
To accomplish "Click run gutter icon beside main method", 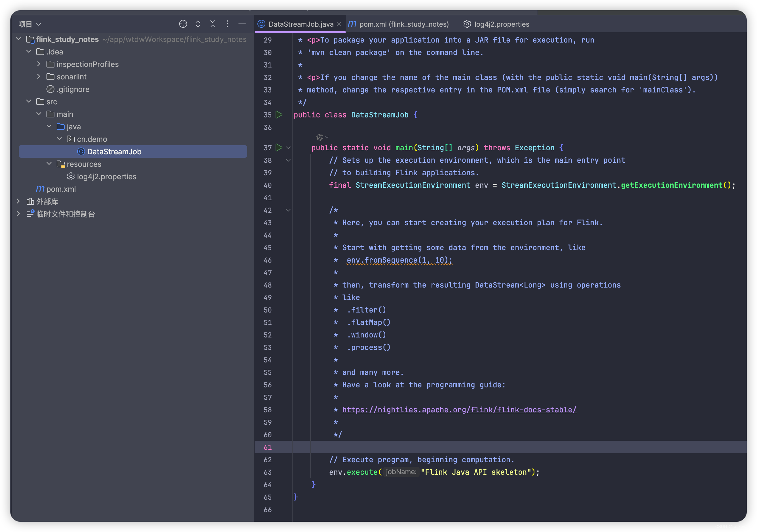I will pyautogui.click(x=279, y=147).
